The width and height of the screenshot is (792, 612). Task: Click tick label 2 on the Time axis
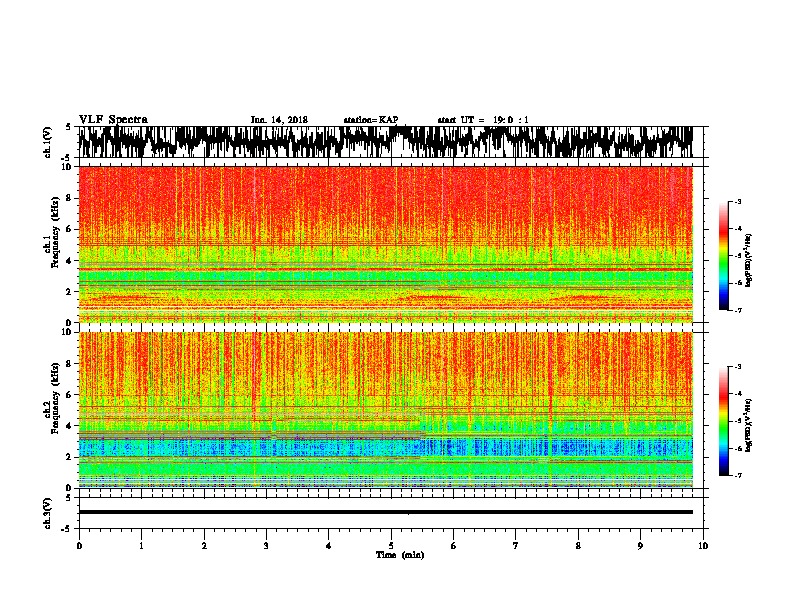click(204, 546)
